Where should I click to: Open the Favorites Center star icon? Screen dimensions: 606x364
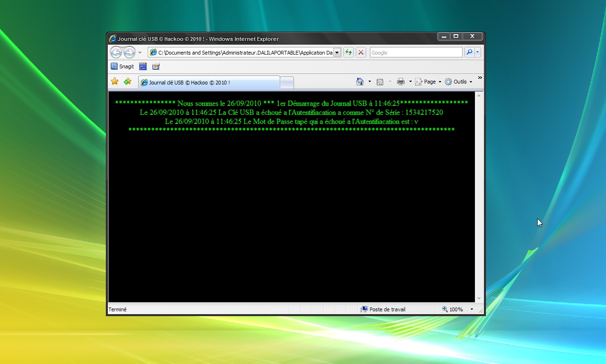(x=114, y=82)
